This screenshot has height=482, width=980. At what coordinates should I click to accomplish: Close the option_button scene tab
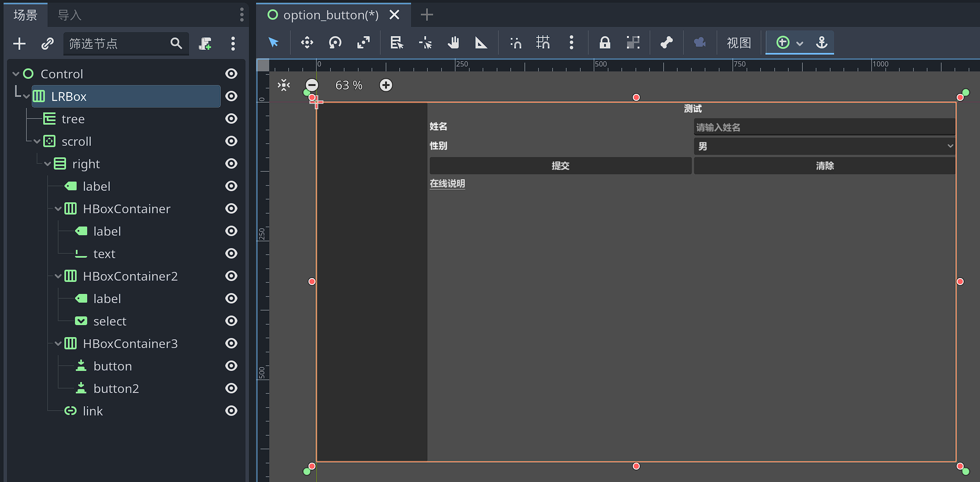point(395,15)
